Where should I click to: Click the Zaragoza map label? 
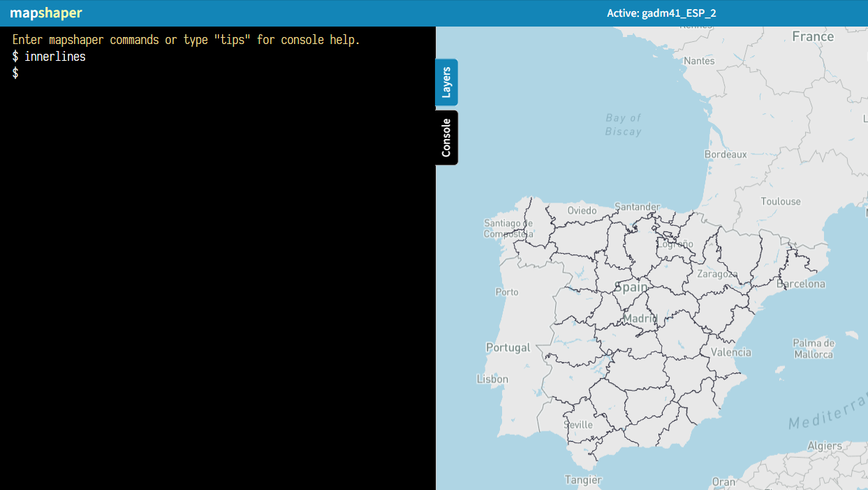pos(717,274)
